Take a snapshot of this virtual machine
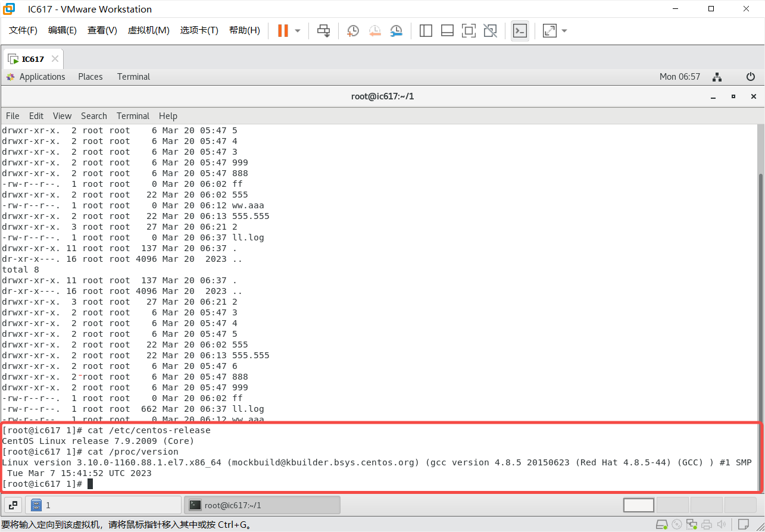The height and width of the screenshot is (532, 765). point(353,30)
